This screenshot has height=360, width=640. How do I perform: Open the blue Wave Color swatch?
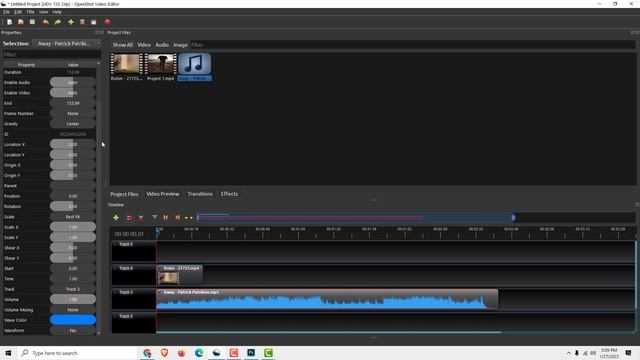click(73, 320)
